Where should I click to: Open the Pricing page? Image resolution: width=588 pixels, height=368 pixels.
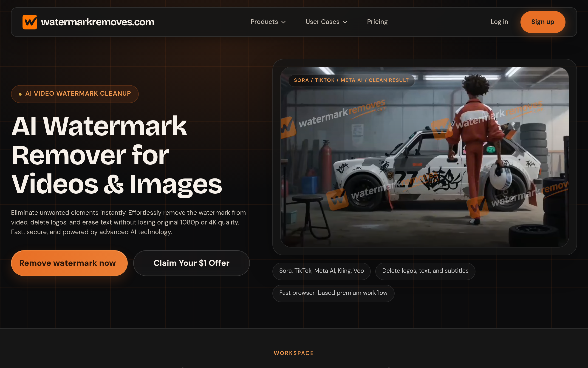(x=377, y=22)
